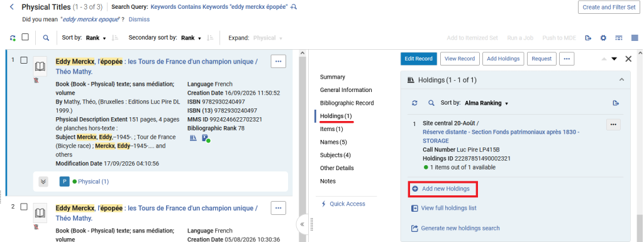Click the refresh icon in the Holdings panel
The image size is (644, 242).
[x=414, y=103]
